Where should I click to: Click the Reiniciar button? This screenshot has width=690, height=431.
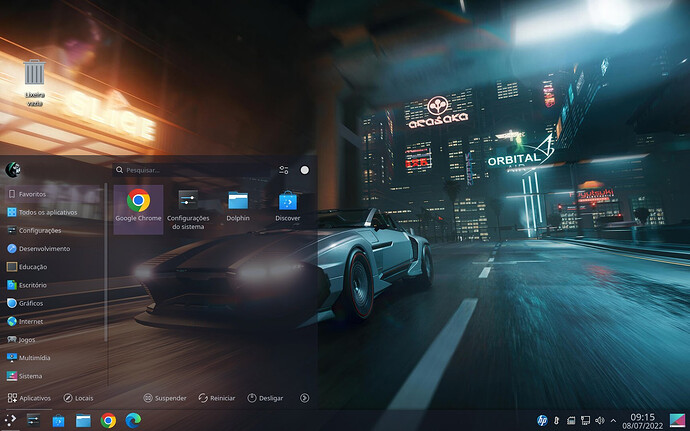click(x=217, y=398)
